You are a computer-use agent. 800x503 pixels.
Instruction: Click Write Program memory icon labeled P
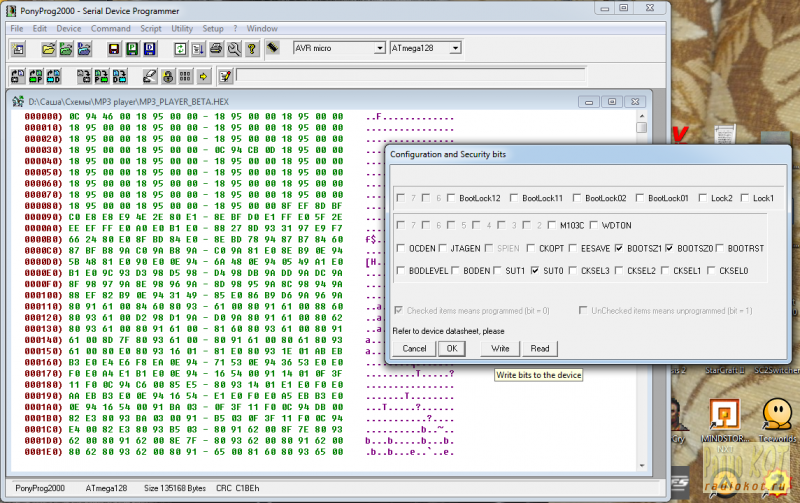(x=102, y=77)
